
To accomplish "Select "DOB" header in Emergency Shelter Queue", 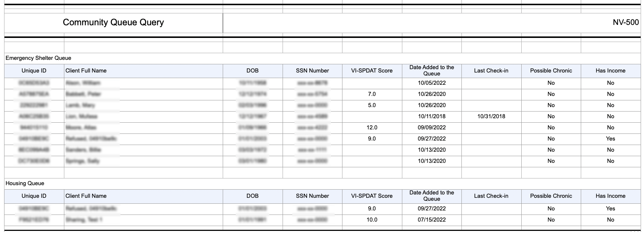I will [x=252, y=71].
